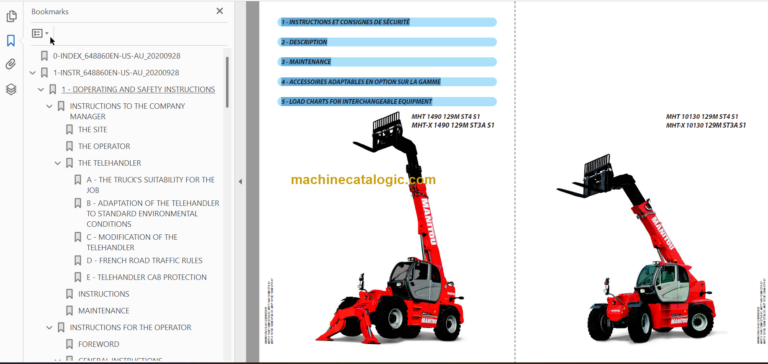This screenshot has width=768, height=364.
Task: Click bookmark icon beside INSTRUCTIONS entry
Action: [70, 294]
